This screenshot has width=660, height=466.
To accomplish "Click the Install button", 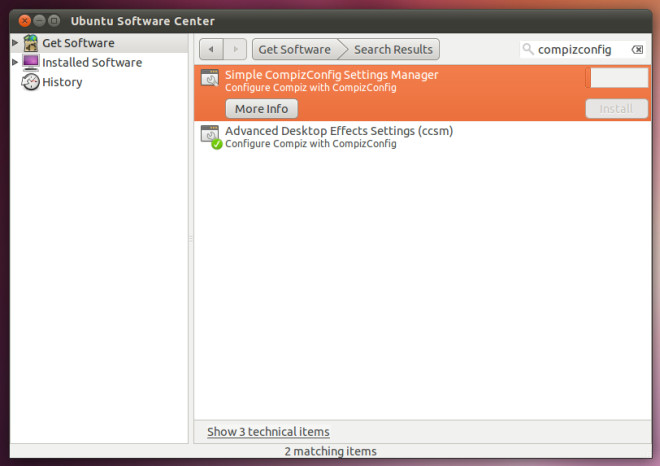I will (x=617, y=109).
